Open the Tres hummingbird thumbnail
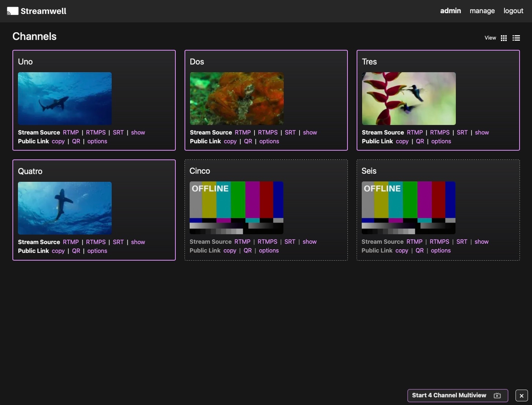This screenshot has width=532, height=405. pos(409,99)
